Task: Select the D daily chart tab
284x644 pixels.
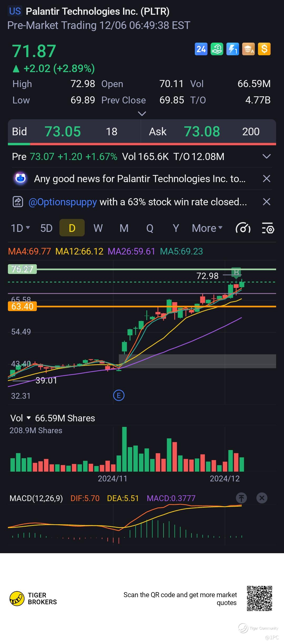Action: coord(72,228)
